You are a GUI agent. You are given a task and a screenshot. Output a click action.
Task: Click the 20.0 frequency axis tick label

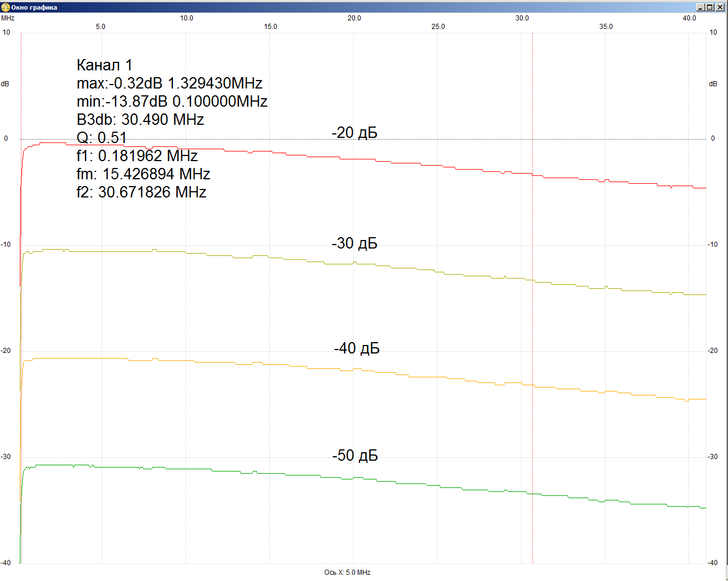[x=354, y=18]
